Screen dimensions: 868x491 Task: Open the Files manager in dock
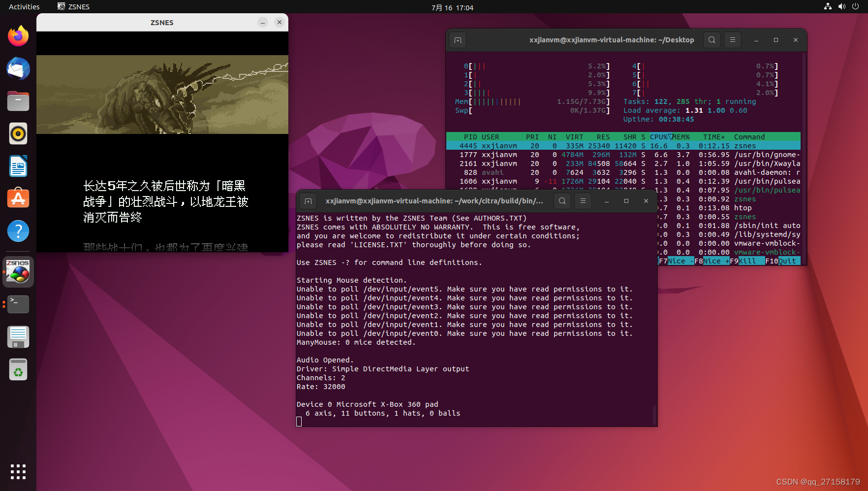click(x=18, y=101)
